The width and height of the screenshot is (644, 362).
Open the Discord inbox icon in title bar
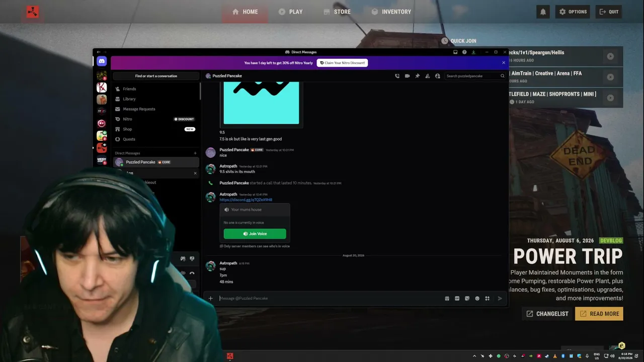(x=455, y=52)
